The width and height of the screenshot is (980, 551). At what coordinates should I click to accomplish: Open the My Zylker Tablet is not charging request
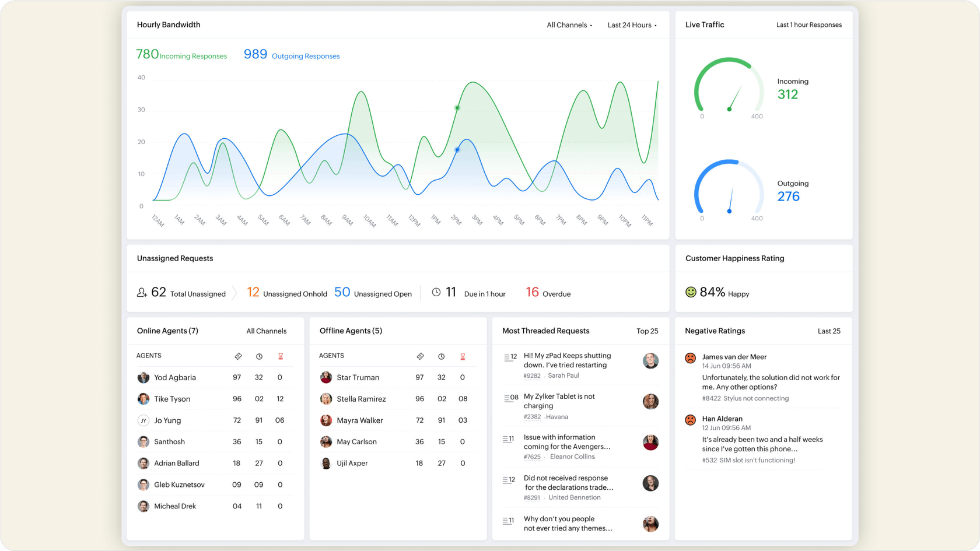[x=559, y=401]
